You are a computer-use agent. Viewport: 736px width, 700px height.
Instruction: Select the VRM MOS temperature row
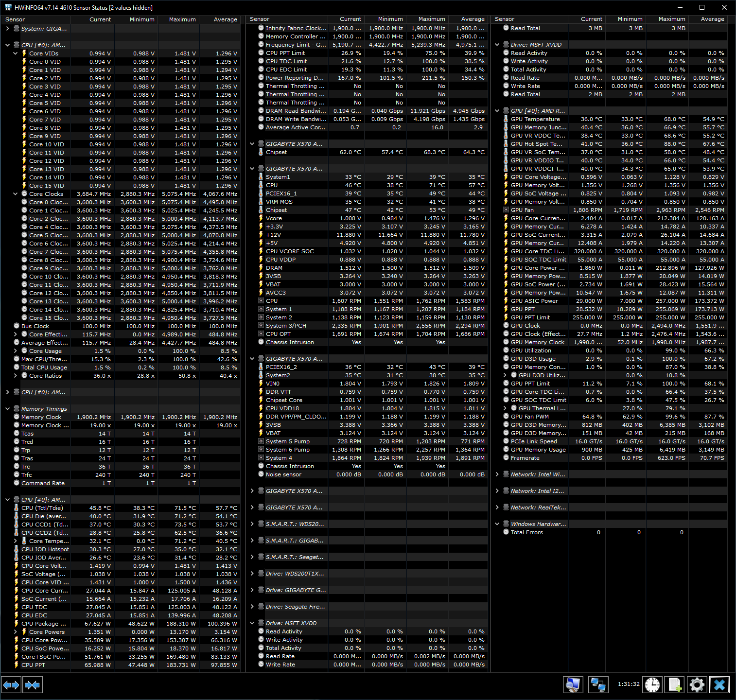[x=368, y=202]
